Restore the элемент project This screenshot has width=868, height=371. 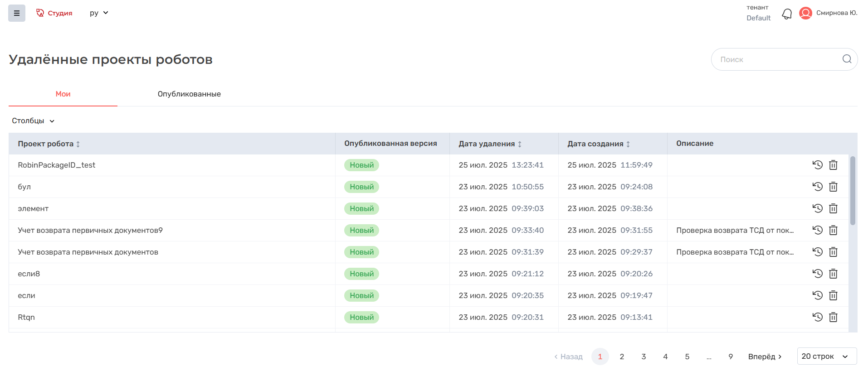817,208
